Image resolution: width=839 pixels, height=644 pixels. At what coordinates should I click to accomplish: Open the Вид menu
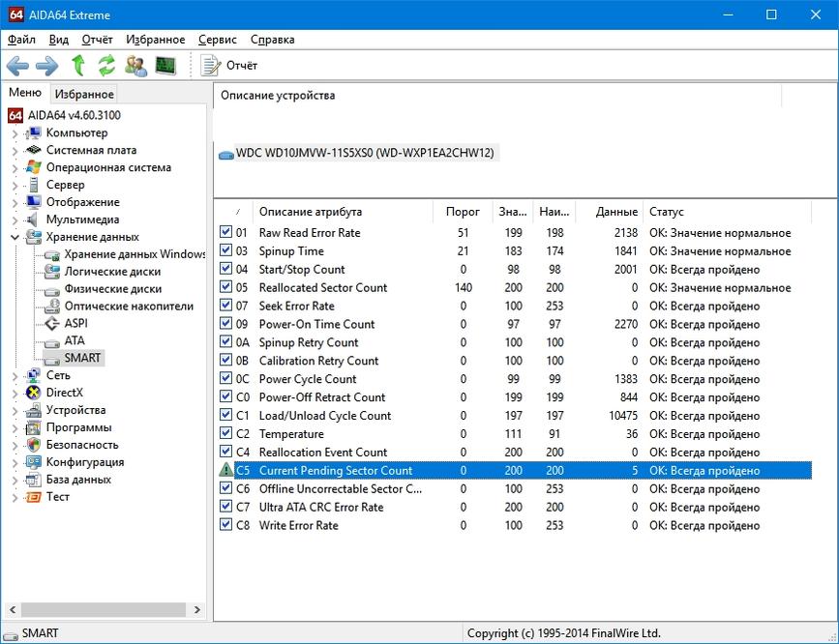tap(59, 40)
